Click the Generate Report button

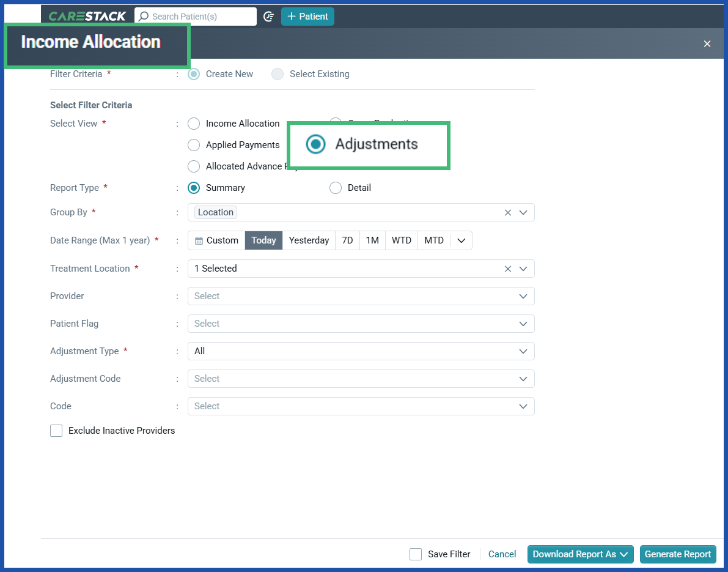(678, 554)
